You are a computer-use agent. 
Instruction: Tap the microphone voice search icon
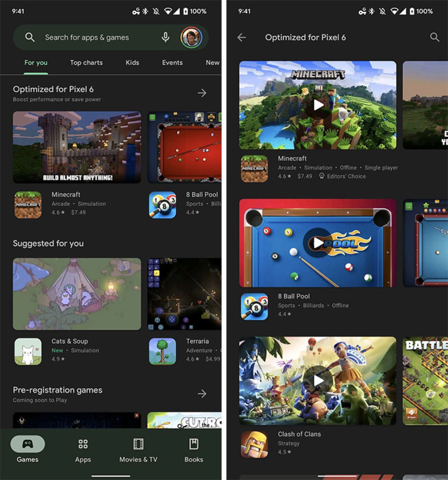tap(165, 37)
